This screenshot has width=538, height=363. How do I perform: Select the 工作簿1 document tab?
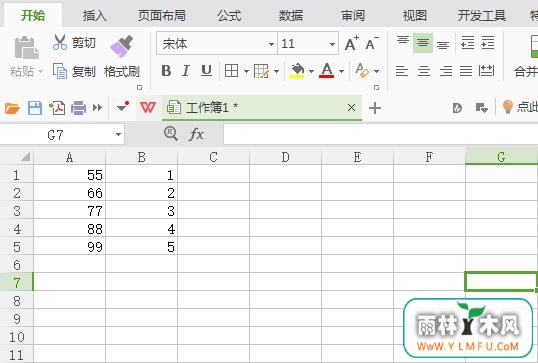[262, 108]
